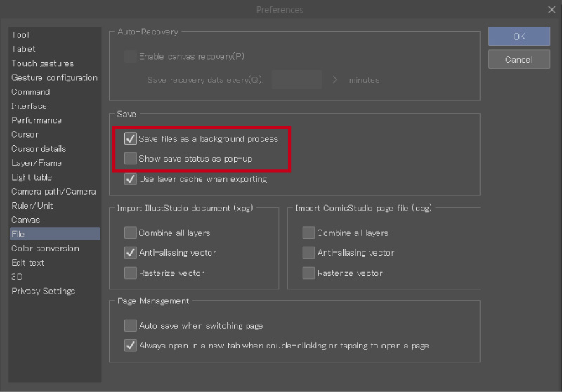Enable Rasterize vector for ComicStudio page file
The image size is (562, 392).
click(308, 273)
